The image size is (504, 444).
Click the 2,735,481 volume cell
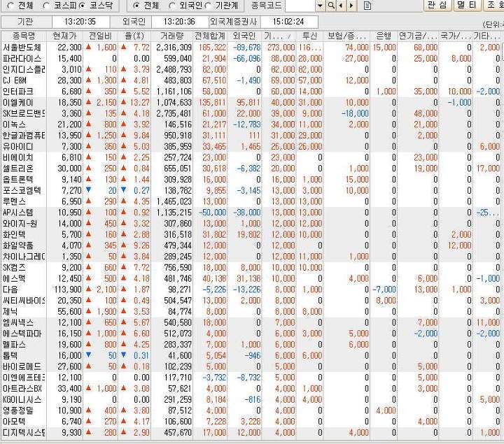tap(174, 113)
